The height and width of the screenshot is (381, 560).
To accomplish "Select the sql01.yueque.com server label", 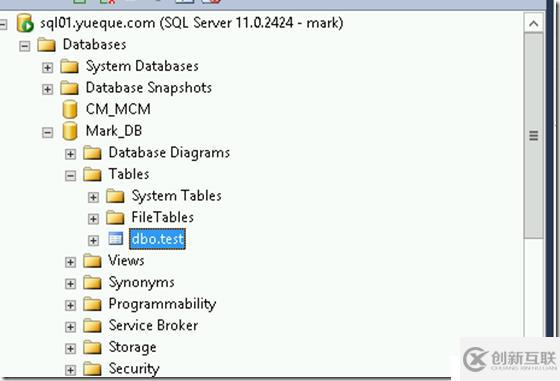I will 191,23.
